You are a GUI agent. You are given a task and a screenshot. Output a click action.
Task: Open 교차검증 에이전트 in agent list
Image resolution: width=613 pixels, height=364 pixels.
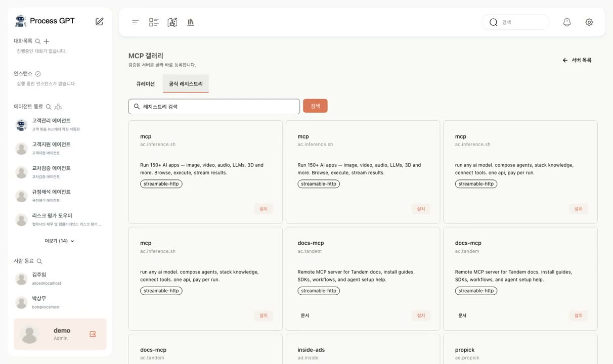pyautogui.click(x=60, y=172)
